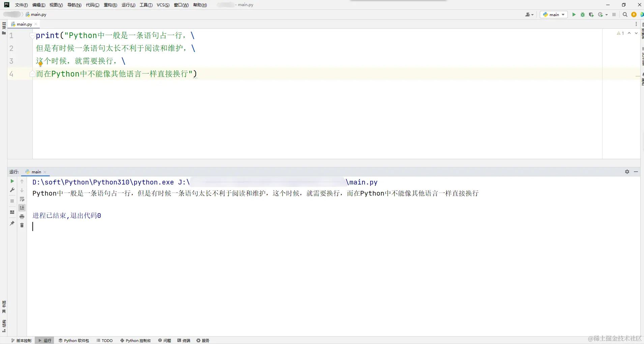644x344 pixels.
Task: Close the main run tab
Action: point(45,172)
